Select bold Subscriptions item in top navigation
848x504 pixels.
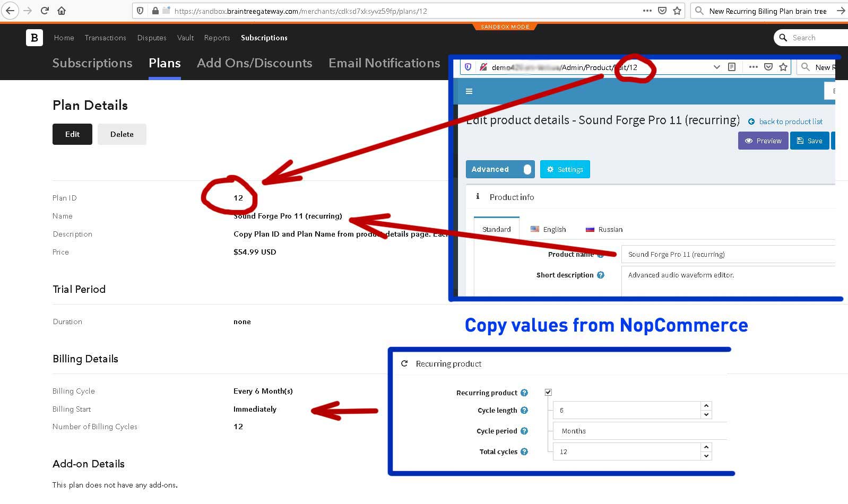264,38
